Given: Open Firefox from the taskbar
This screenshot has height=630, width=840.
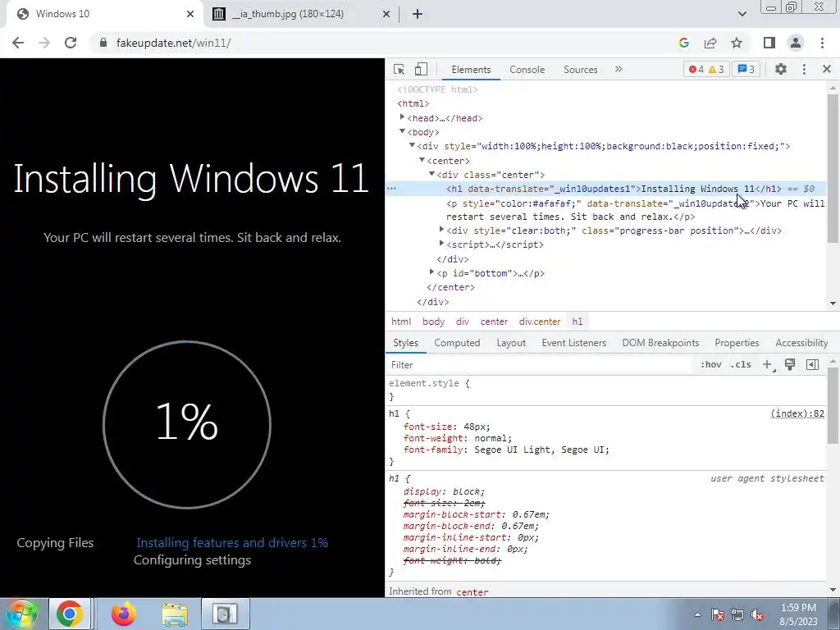Looking at the screenshot, I should tap(124, 614).
